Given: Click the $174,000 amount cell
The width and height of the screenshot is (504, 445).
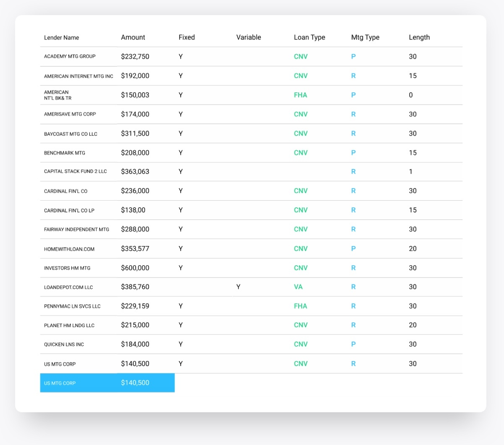Looking at the screenshot, I should [135, 114].
